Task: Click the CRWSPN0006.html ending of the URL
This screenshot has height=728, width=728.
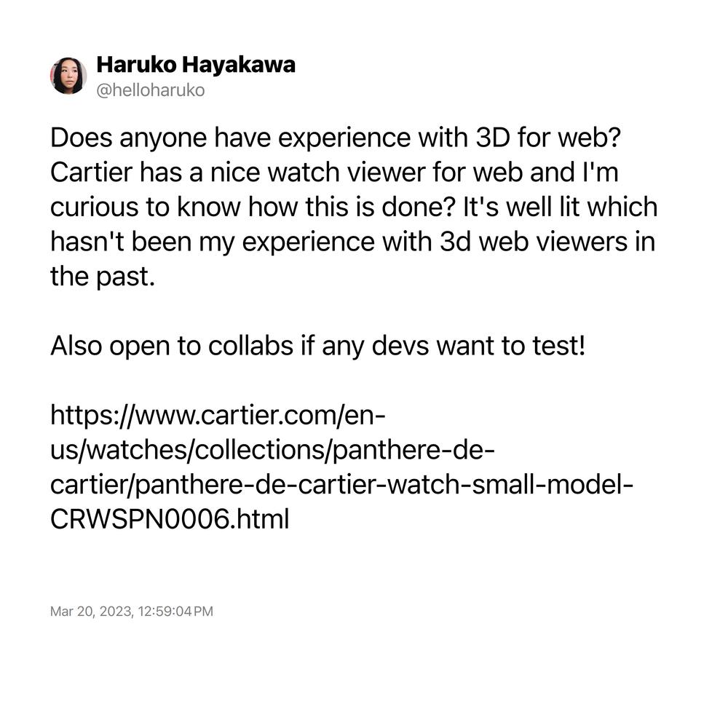Action: [x=170, y=518]
